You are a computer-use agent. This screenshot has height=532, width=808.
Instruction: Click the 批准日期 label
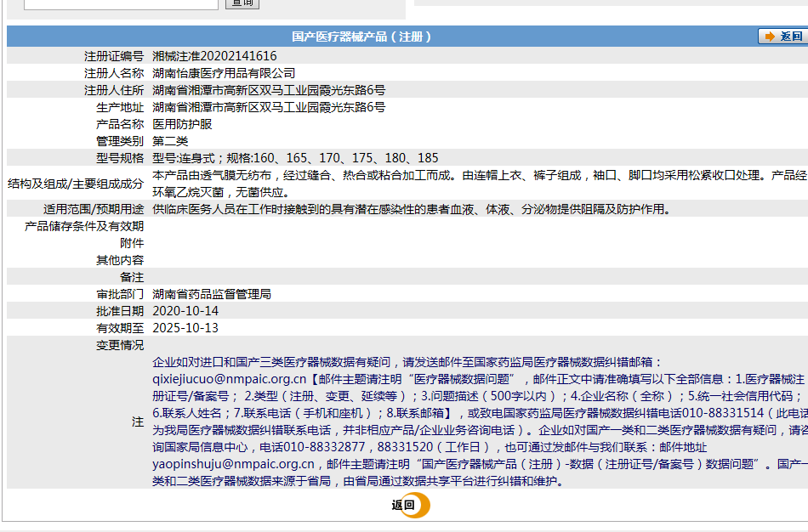tap(120, 311)
